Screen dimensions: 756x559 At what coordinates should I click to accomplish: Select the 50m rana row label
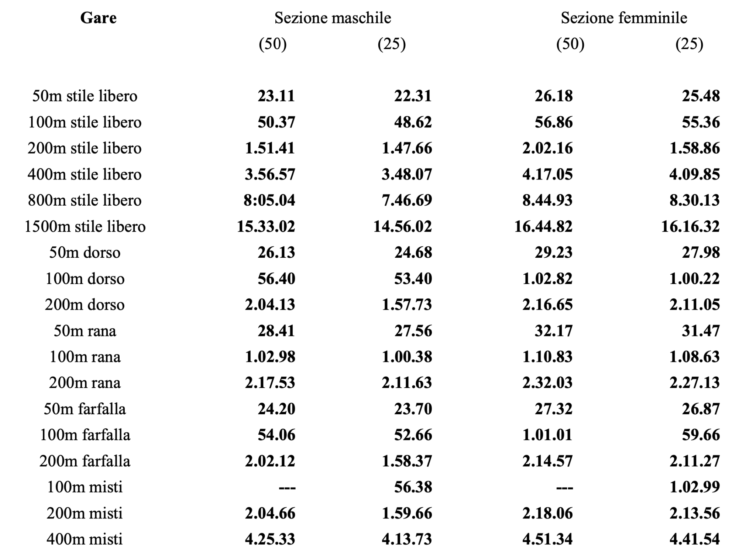(x=85, y=330)
